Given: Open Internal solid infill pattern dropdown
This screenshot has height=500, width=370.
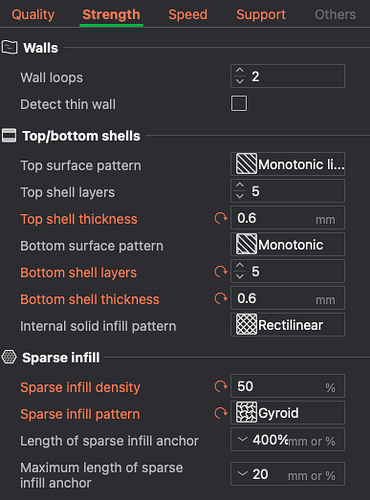Looking at the screenshot, I should [x=288, y=325].
